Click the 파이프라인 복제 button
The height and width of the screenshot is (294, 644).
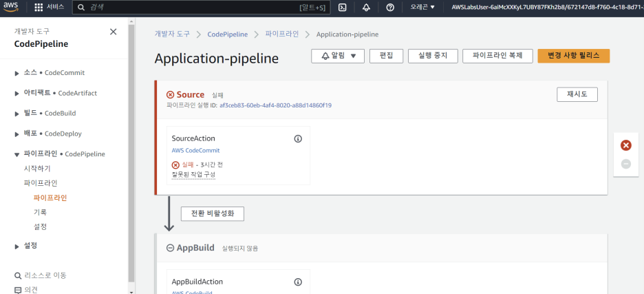click(497, 56)
